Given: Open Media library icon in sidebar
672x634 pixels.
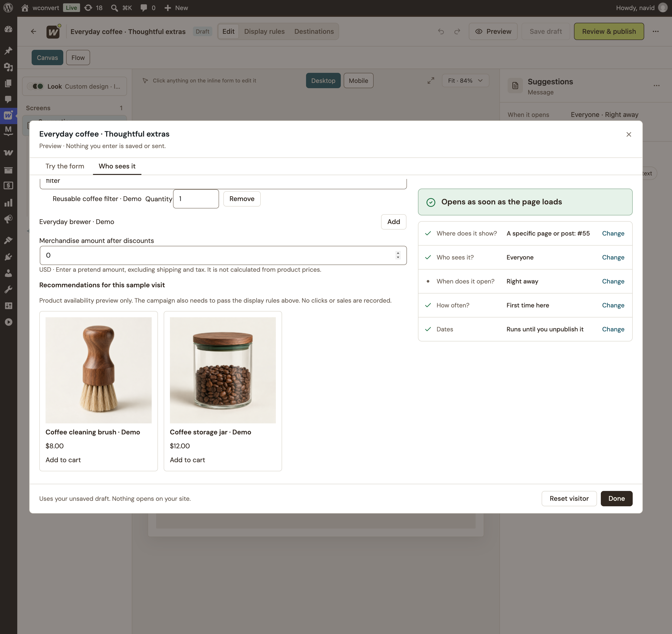Looking at the screenshot, I should 8,67.
